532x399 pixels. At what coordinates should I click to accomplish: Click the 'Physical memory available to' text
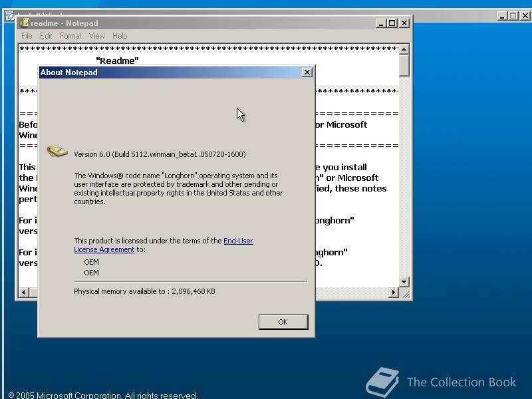click(x=144, y=291)
